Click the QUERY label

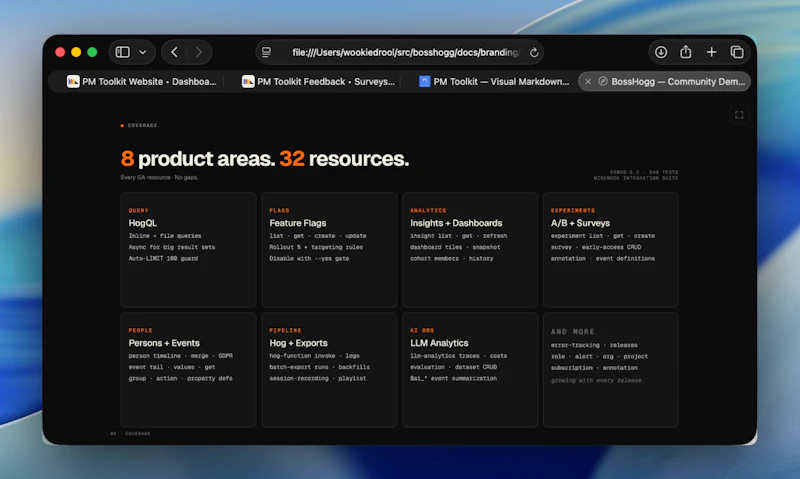pos(138,210)
